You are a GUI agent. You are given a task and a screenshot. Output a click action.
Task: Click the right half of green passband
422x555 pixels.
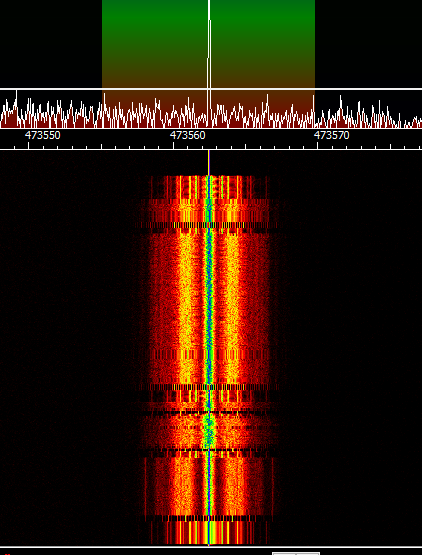263,44
